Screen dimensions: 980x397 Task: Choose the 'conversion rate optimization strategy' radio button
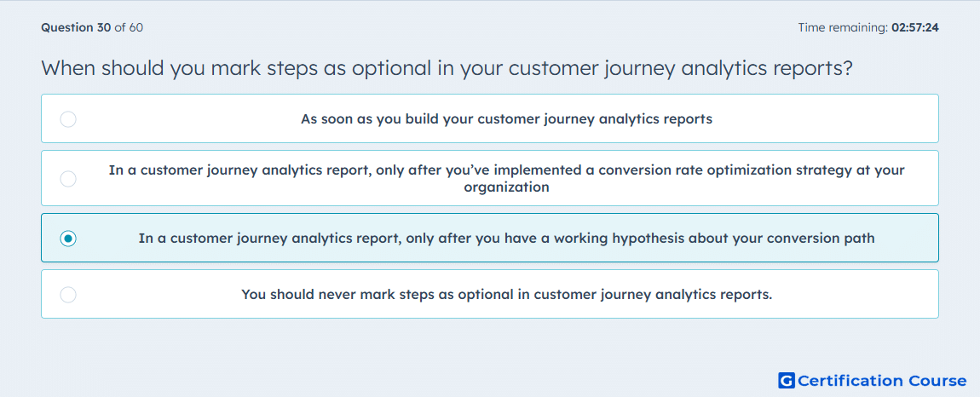(x=68, y=179)
